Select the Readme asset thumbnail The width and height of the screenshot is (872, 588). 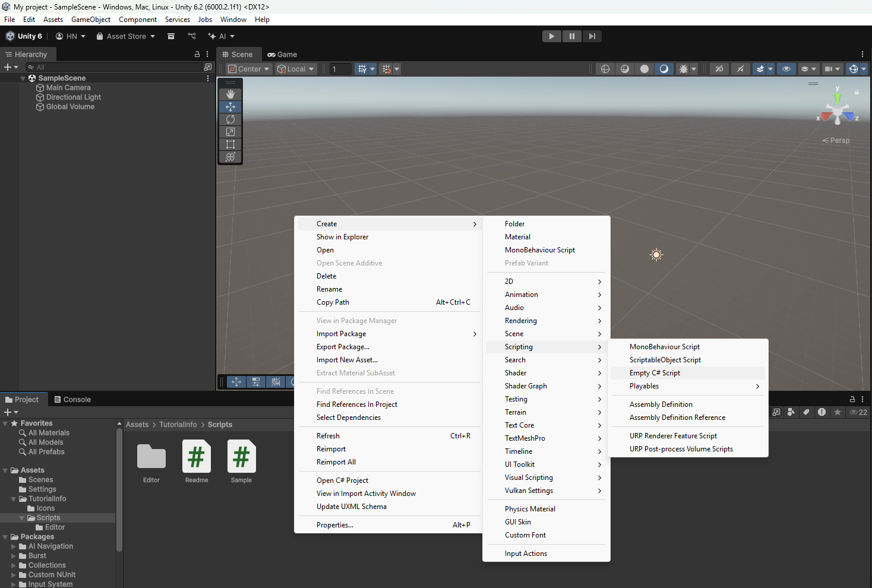pyautogui.click(x=196, y=457)
